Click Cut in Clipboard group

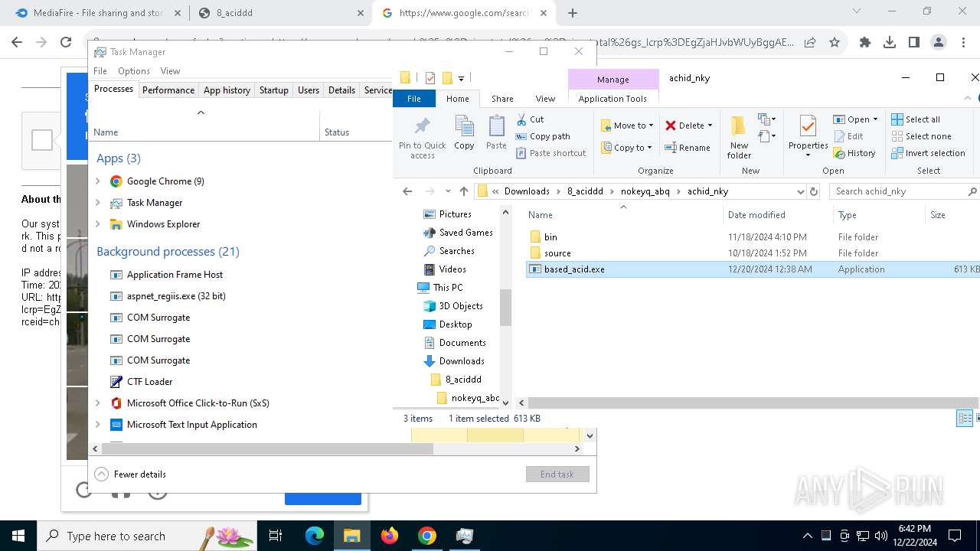(530, 119)
